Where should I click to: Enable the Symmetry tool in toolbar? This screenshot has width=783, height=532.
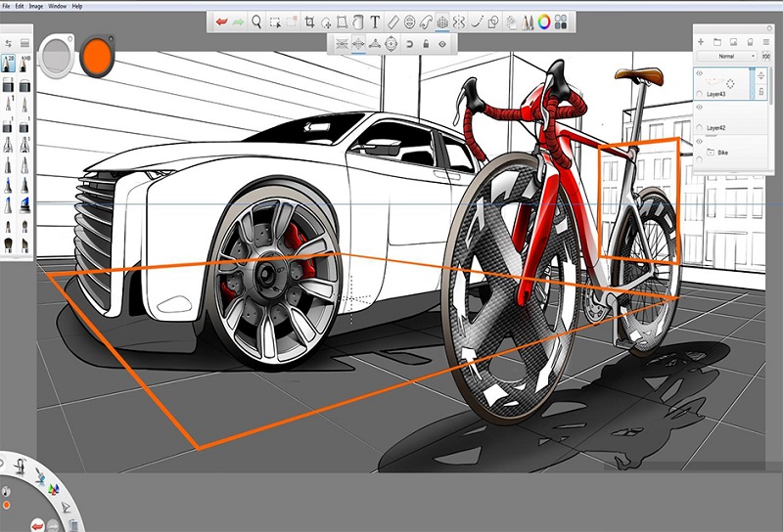click(459, 21)
